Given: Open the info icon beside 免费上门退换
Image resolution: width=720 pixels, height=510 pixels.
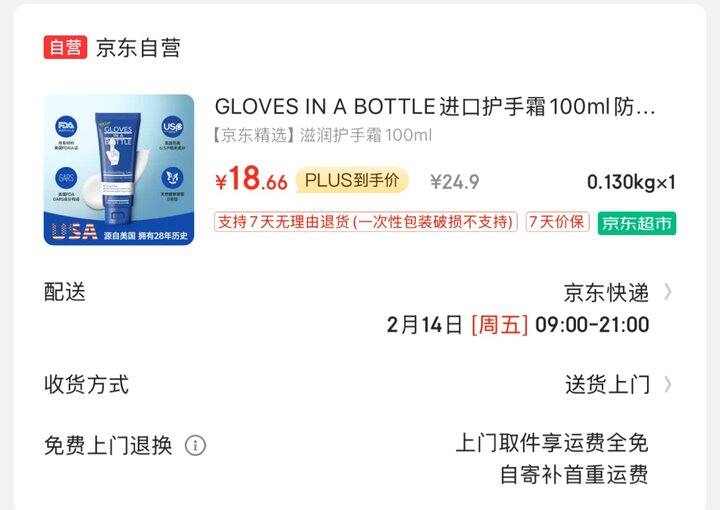Looking at the screenshot, I should click(x=195, y=445).
